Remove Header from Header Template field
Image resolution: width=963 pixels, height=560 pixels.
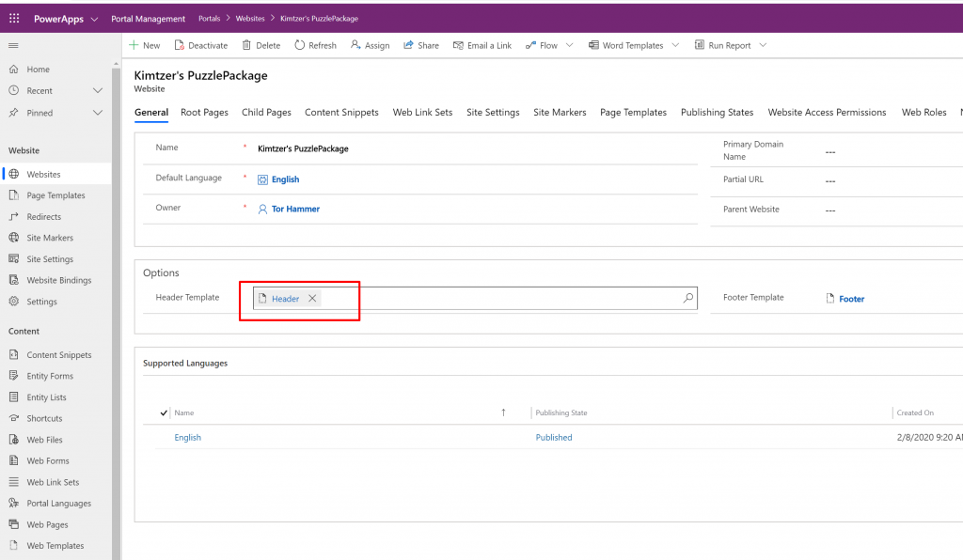coord(312,298)
